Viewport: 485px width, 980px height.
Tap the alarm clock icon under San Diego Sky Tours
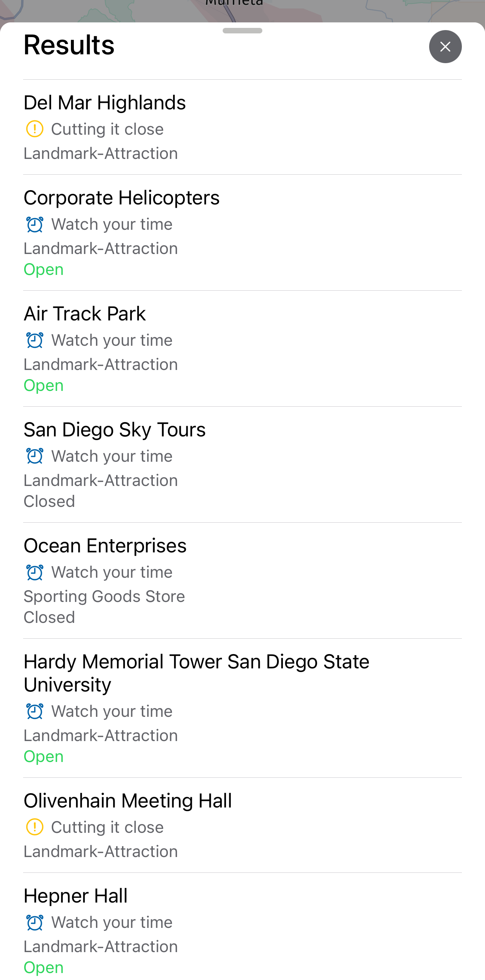click(35, 457)
